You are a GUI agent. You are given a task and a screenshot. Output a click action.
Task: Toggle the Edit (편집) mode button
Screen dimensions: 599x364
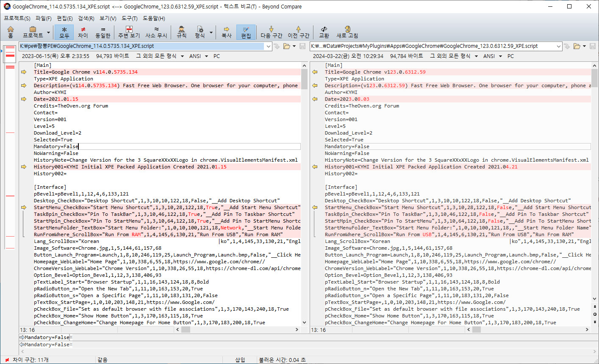click(x=246, y=32)
